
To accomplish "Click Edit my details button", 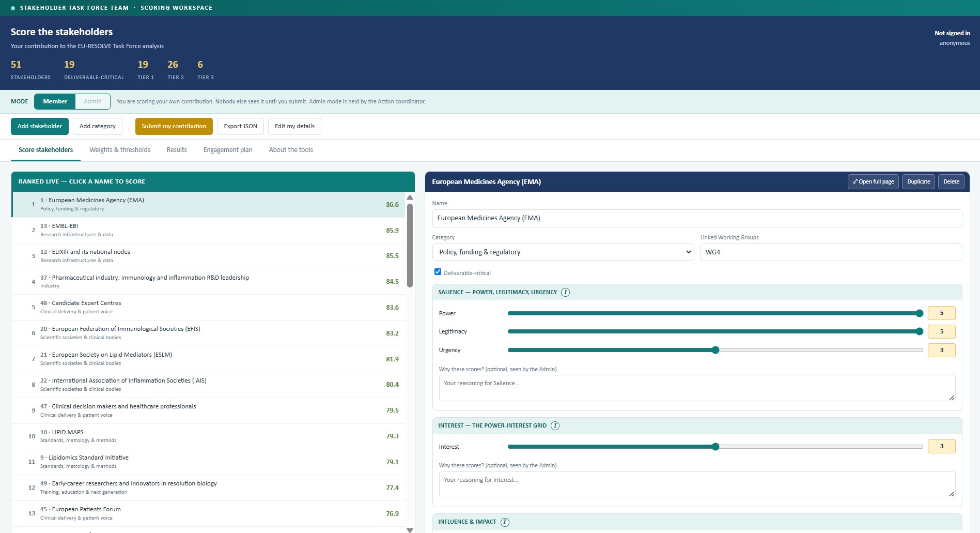I will [x=294, y=126].
